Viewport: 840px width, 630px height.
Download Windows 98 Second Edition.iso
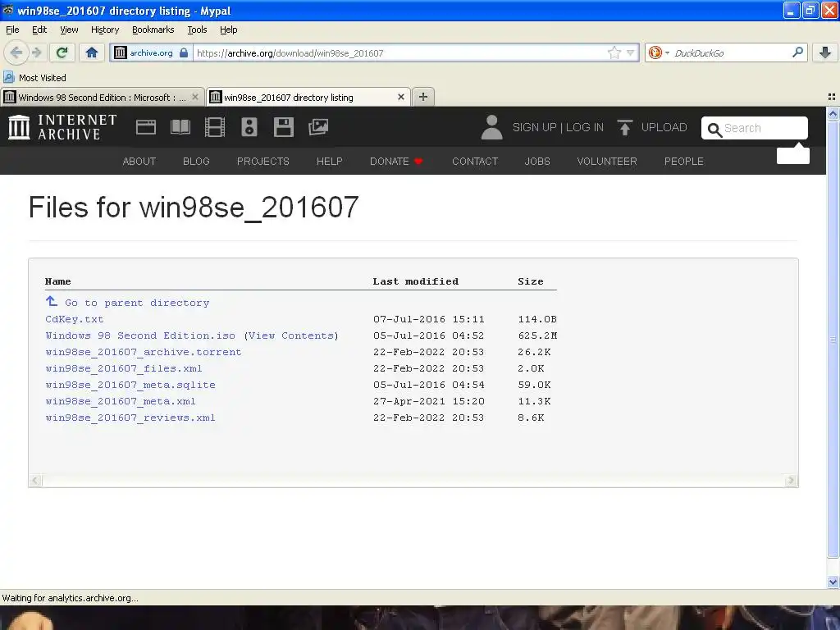[140, 336]
